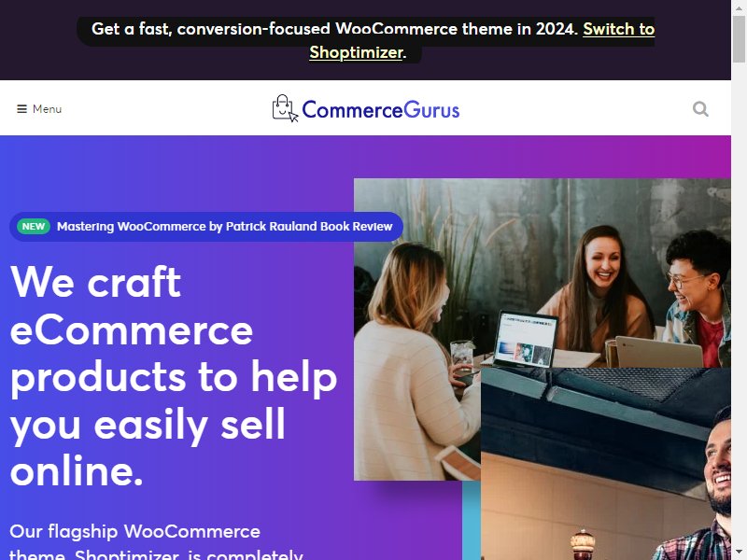Click the 'We craft eCommerce products' headline
Screen dimensions: 747x560
[174, 376]
